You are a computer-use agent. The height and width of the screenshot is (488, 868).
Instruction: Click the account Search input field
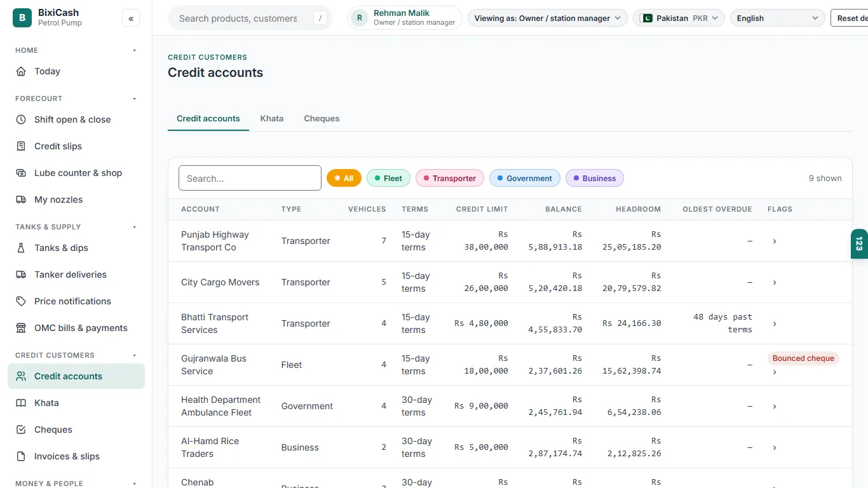pos(250,179)
